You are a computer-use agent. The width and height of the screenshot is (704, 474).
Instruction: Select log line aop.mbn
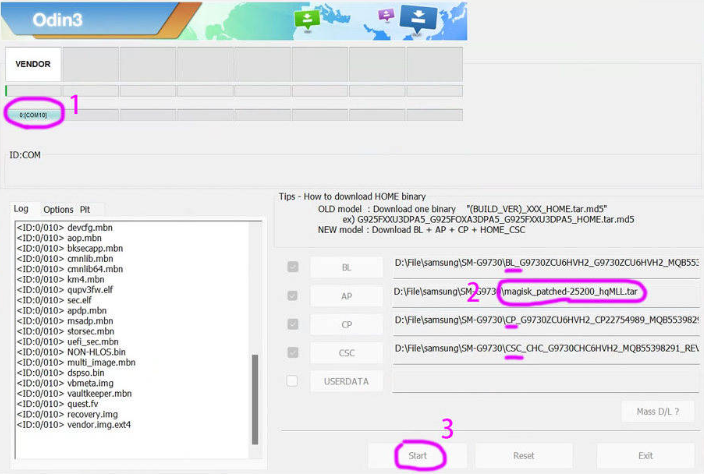tap(59, 238)
